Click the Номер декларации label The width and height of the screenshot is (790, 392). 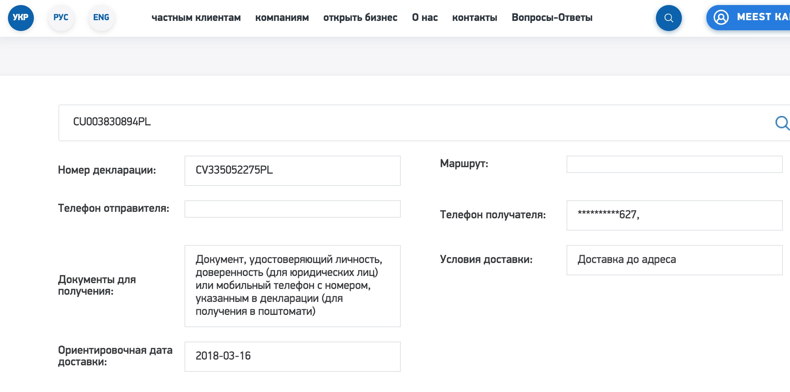107,170
